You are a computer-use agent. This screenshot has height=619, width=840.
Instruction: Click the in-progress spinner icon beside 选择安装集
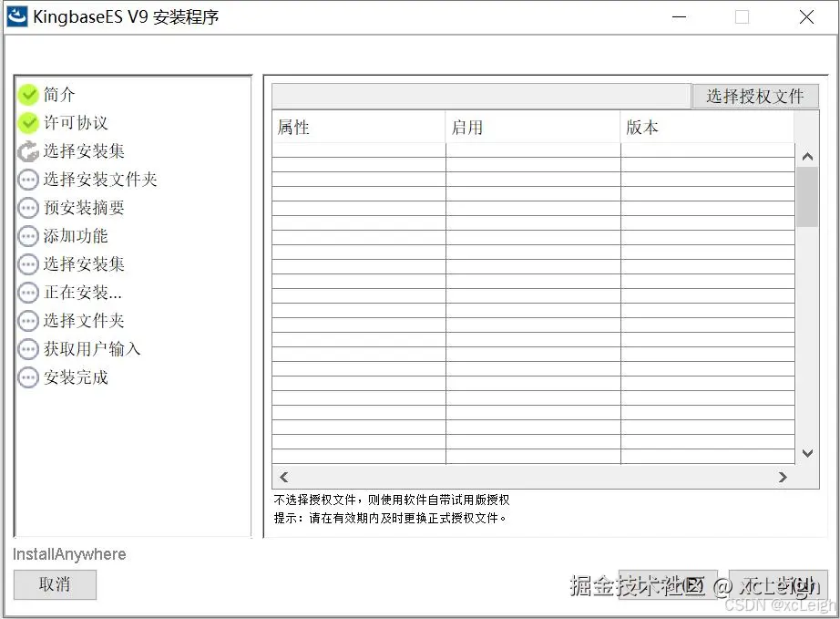coord(27,150)
